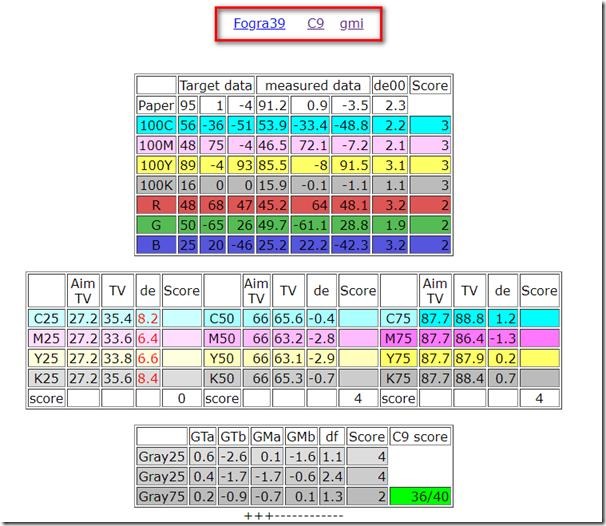Open the gmi link

pyautogui.click(x=351, y=24)
